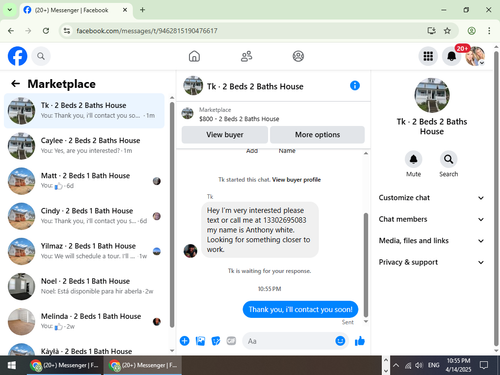Open the Friends icon in top navigation
This screenshot has height=375, width=500.
click(x=246, y=56)
